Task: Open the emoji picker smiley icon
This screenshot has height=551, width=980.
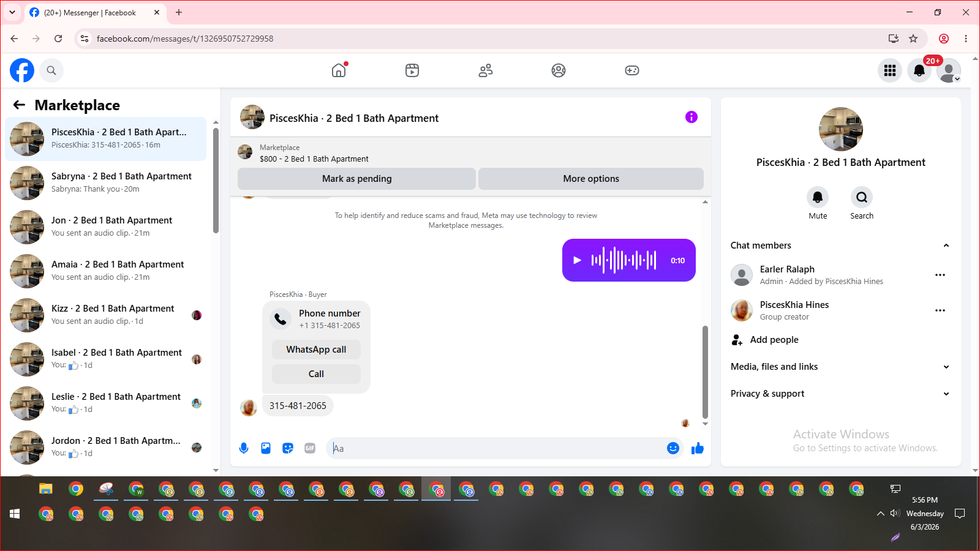Action: (x=673, y=448)
